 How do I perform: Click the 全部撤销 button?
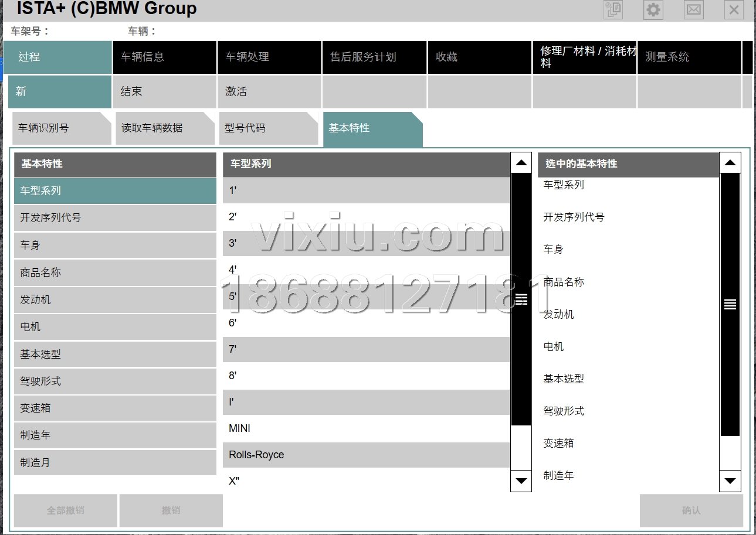(66, 510)
